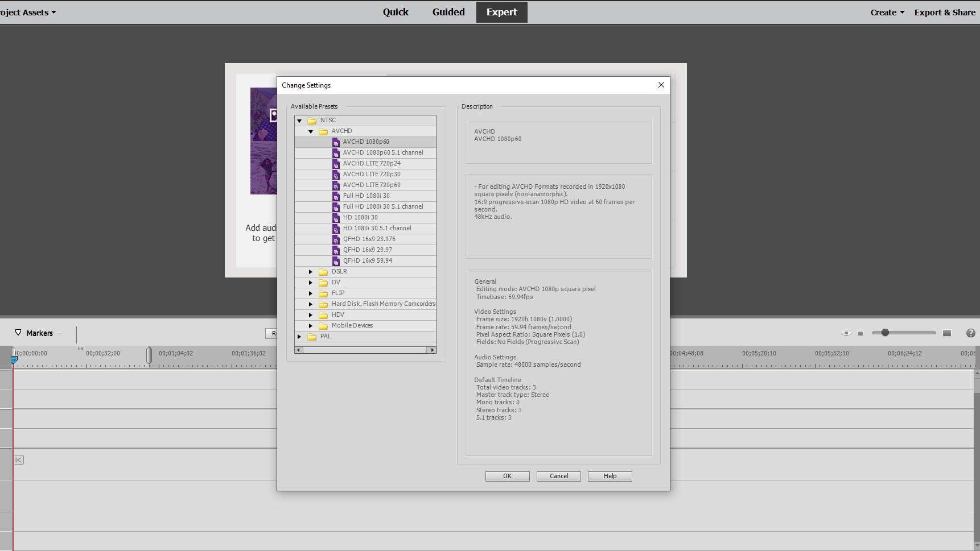This screenshot has height=551, width=980.
Task: Click the fit-timeline-to-window icon
Action: (x=947, y=333)
